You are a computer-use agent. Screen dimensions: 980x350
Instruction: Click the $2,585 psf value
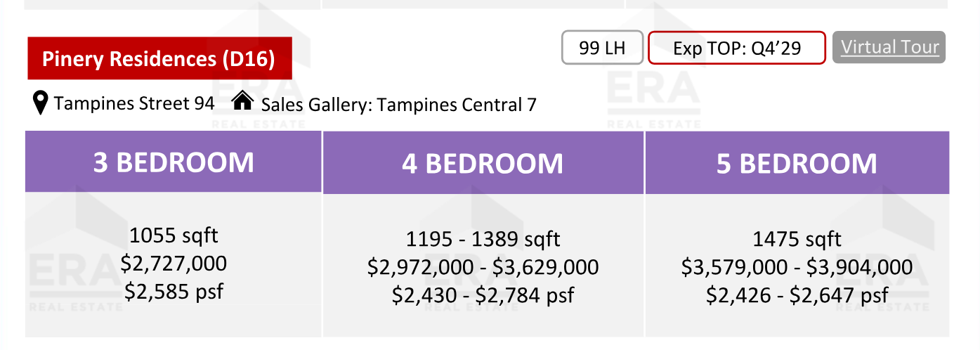(174, 291)
